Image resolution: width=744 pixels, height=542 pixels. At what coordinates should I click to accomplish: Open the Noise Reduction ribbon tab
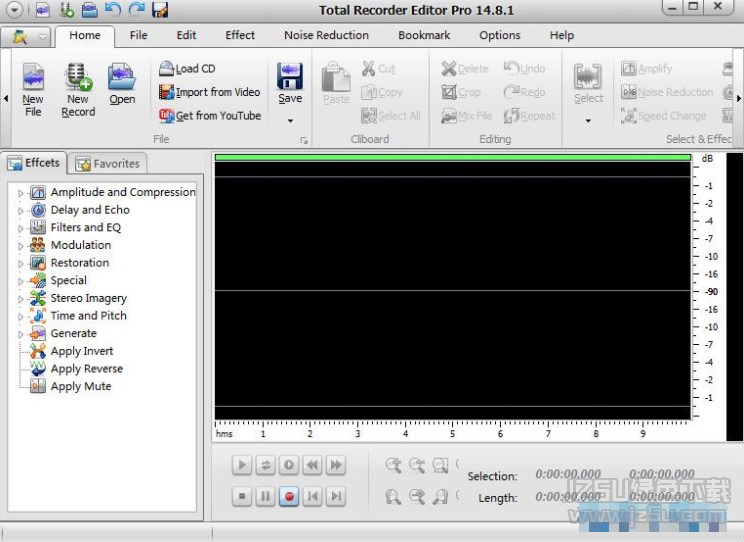[x=326, y=36]
